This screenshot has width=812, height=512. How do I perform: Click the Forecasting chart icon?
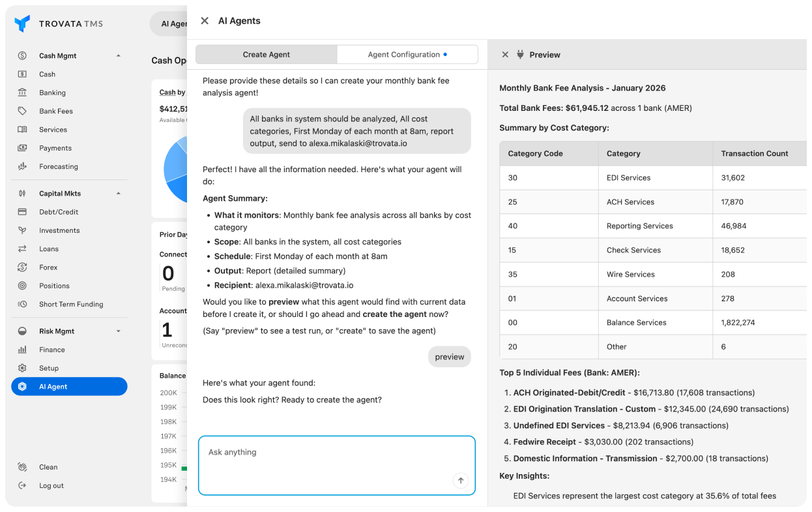(x=22, y=166)
